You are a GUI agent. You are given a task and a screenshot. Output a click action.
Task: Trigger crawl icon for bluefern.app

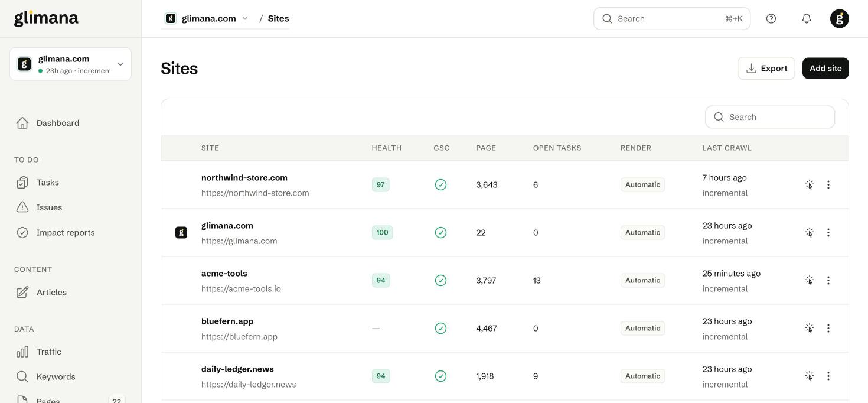tap(810, 329)
